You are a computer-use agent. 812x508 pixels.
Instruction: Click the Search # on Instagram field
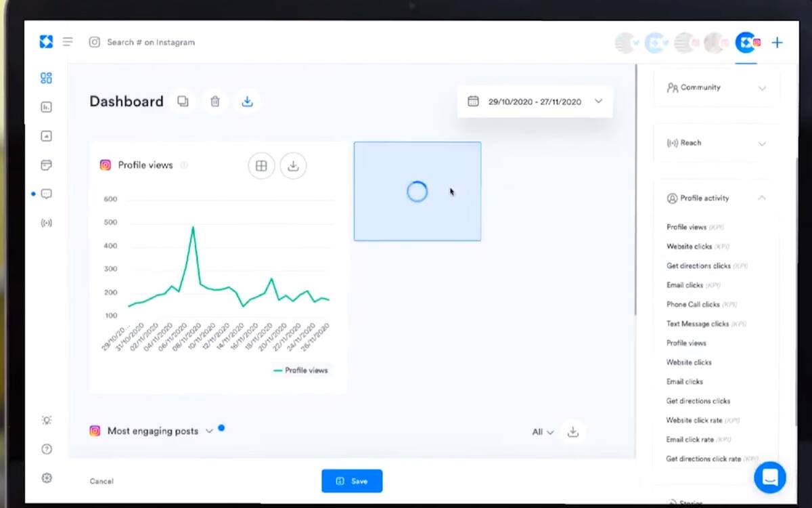(151, 42)
